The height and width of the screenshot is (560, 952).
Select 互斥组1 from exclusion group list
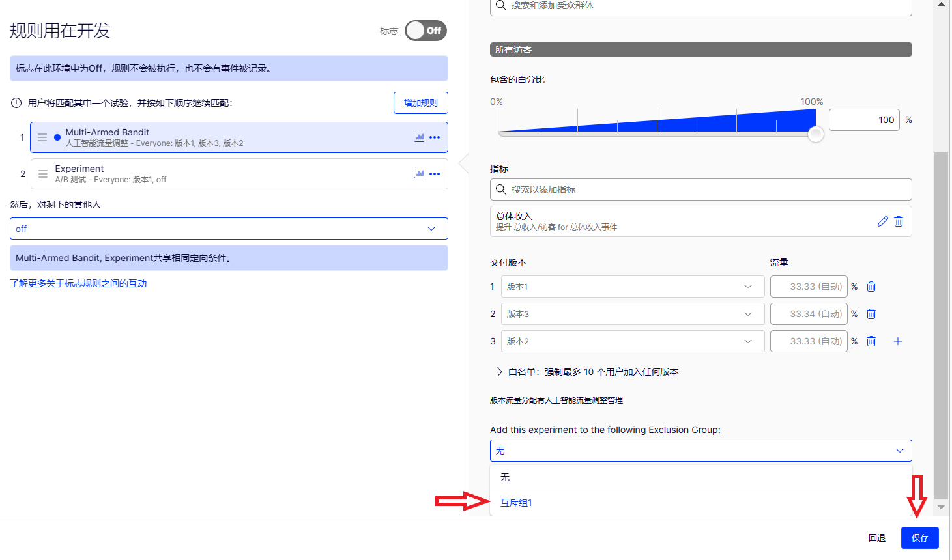[x=516, y=503]
